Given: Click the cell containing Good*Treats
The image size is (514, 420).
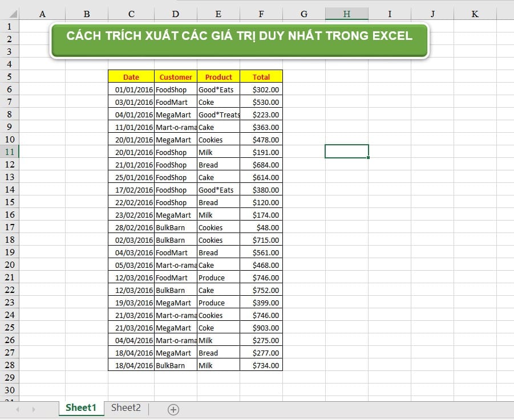Looking at the screenshot, I should tap(218, 115).
